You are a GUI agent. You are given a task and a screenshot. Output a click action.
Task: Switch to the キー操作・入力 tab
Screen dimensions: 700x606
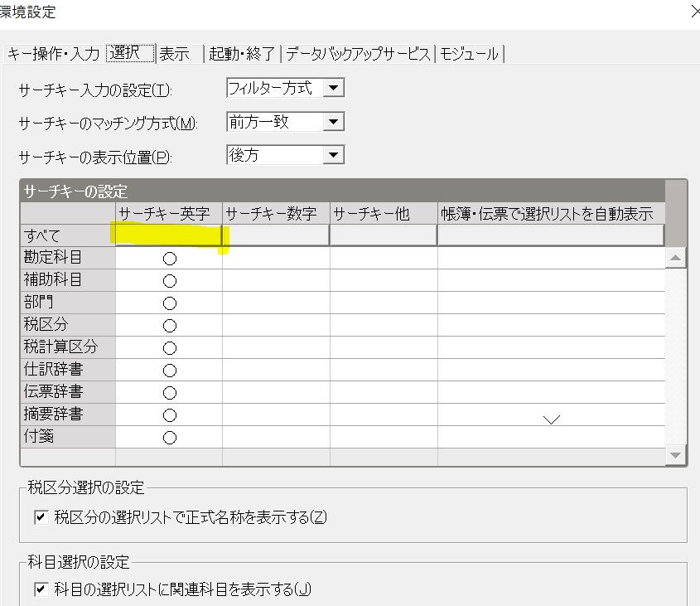tap(53, 54)
